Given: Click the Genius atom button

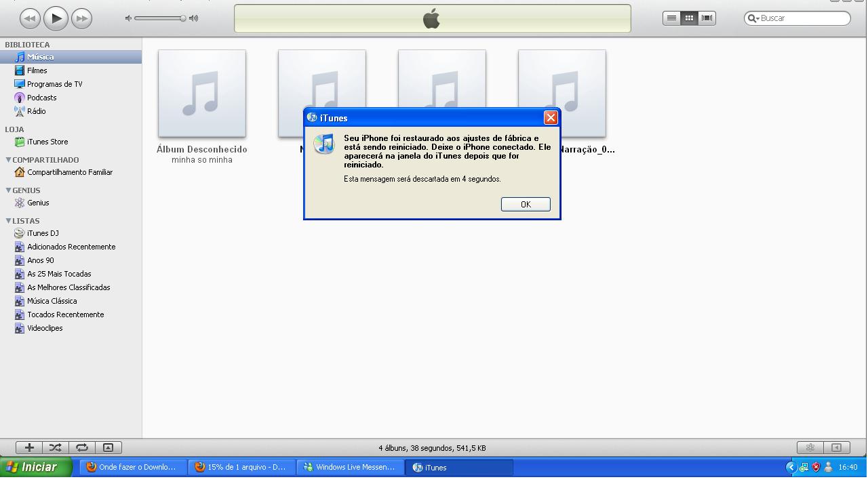Looking at the screenshot, I should coord(810,447).
